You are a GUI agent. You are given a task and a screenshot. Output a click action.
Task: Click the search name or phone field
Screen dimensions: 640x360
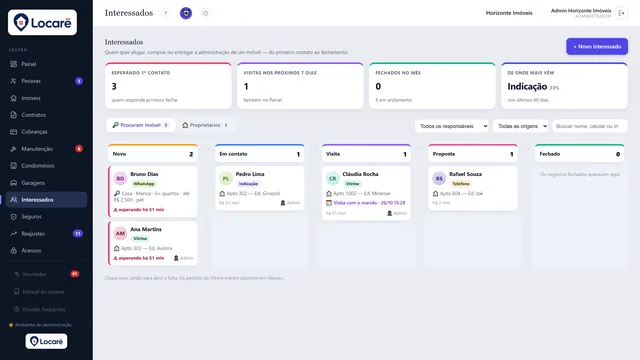tap(590, 126)
